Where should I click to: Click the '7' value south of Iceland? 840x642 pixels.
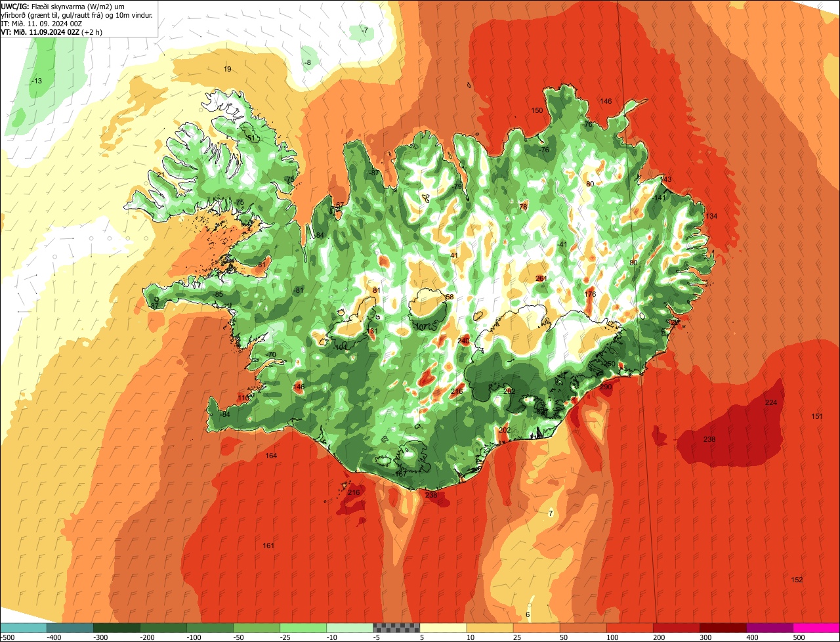click(551, 513)
